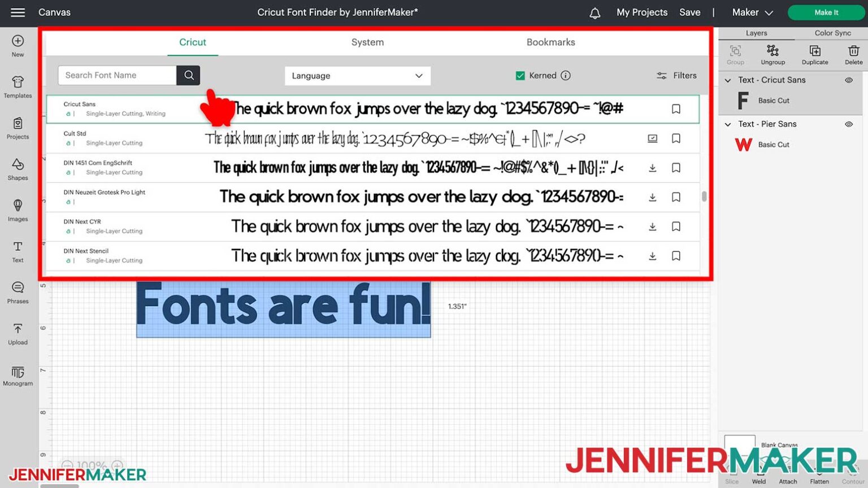Hide the Text - Pier Sans layer
The width and height of the screenshot is (868, 488).
(x=848, y=124)
